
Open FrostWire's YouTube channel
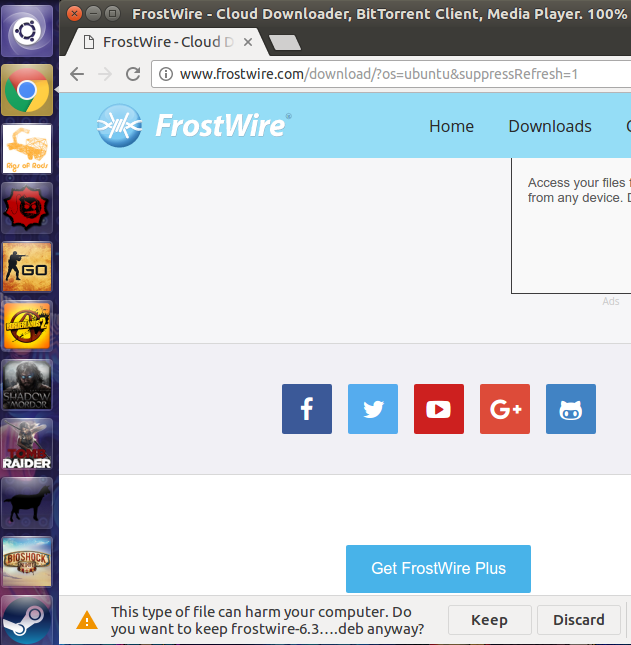439,409
